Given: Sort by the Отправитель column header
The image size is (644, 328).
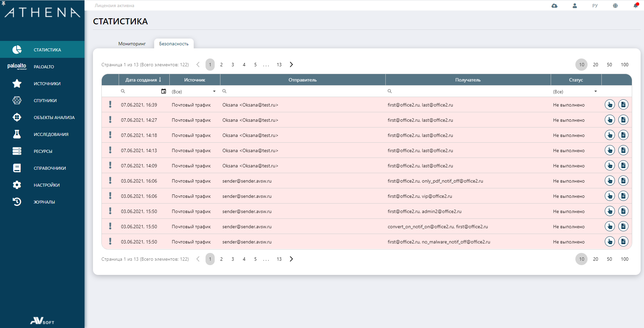Looking at the screenshot, I should click(303, 80).
